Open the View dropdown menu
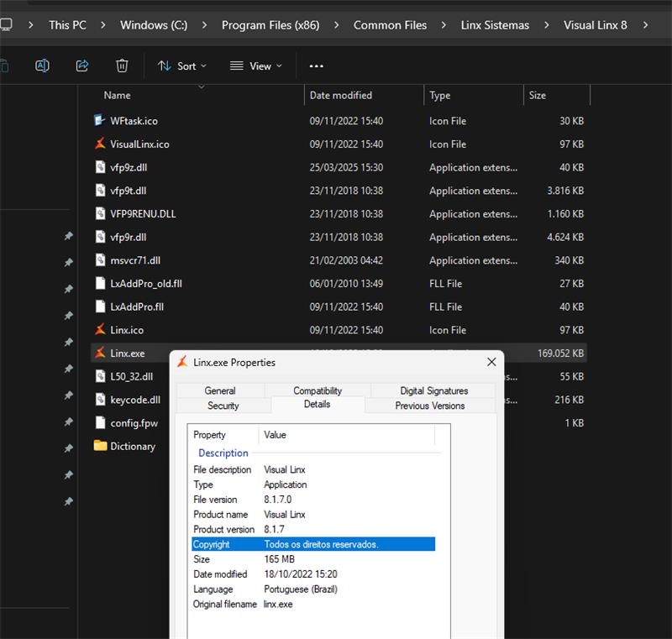The image size is (672, 639). pyautogui.click(x=255, y=66)
